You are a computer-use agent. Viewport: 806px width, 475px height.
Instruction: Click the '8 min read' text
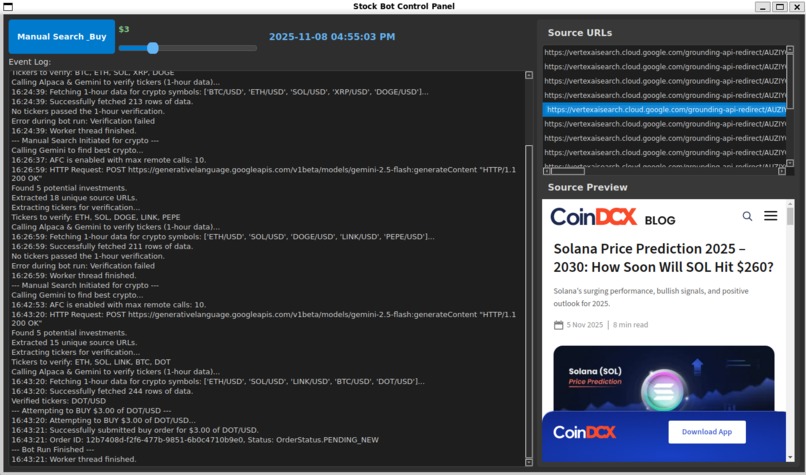(630, 325)
